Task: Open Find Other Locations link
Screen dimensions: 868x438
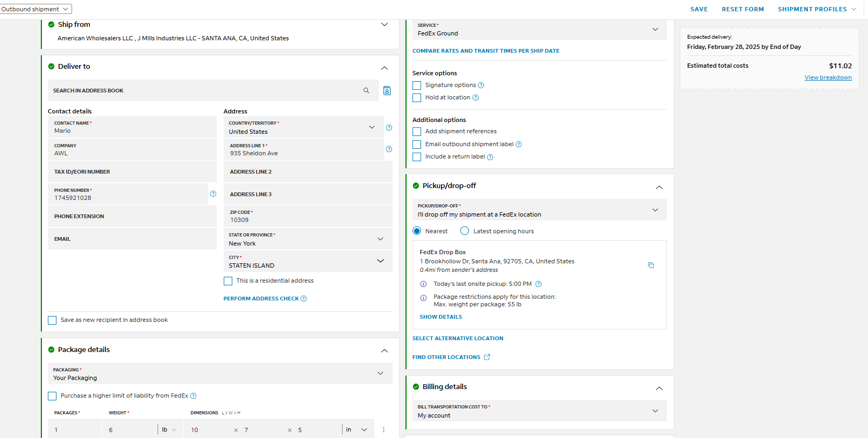Action: point(446,357)
